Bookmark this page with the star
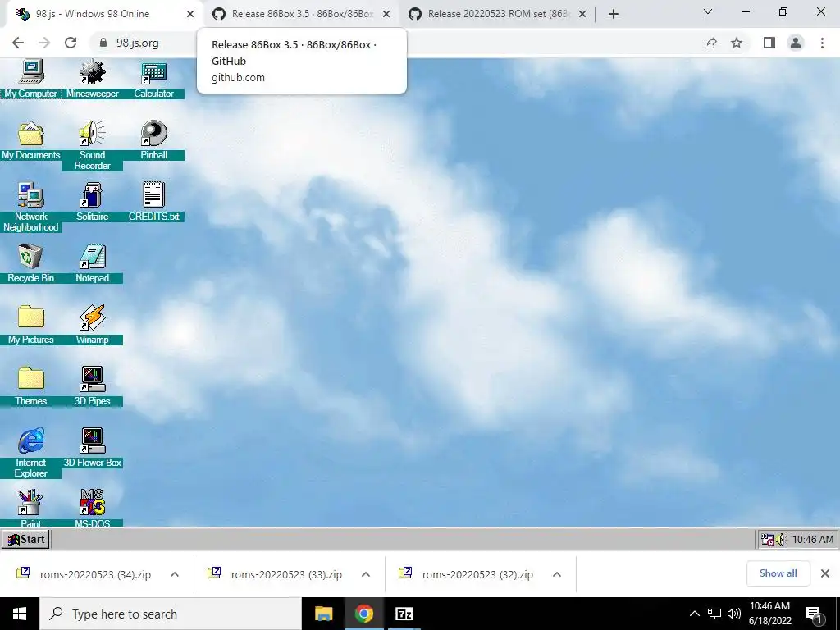The height and width of the screenshot is (630, 840). [737, 43]
